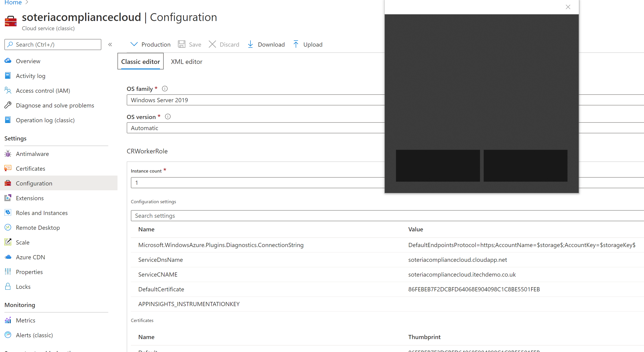Screen dimensions: 644x352
Task: Collapse the left sidebar
Action: click(110, 44)
